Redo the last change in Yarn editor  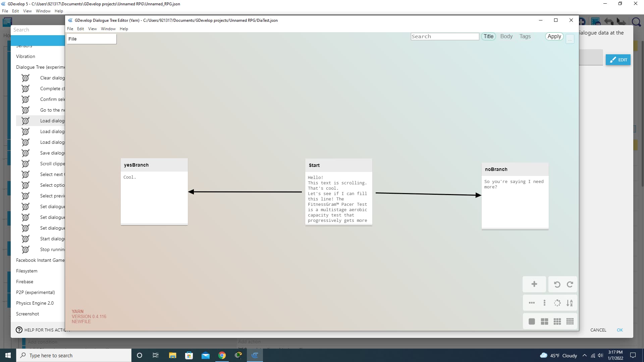point(570,284)
